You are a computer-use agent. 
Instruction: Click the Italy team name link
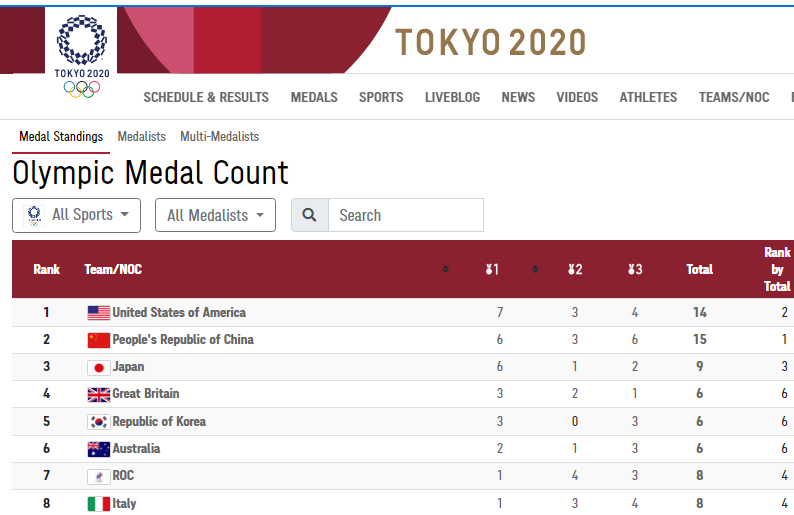coord(124,503)
